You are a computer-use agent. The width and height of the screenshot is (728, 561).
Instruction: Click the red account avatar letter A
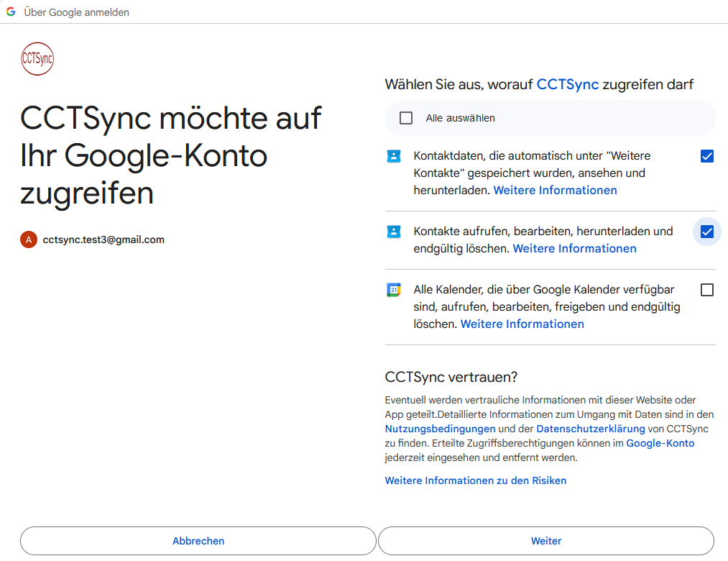[29, 240]
